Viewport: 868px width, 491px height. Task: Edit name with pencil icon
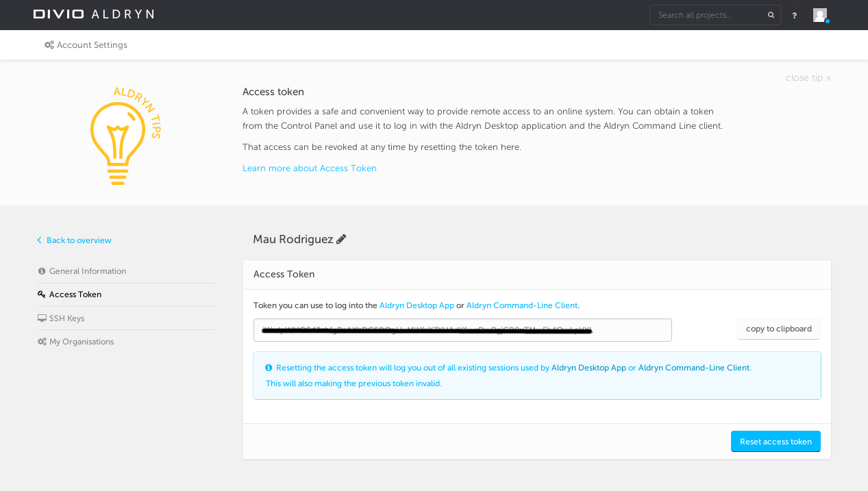(341, 239)
